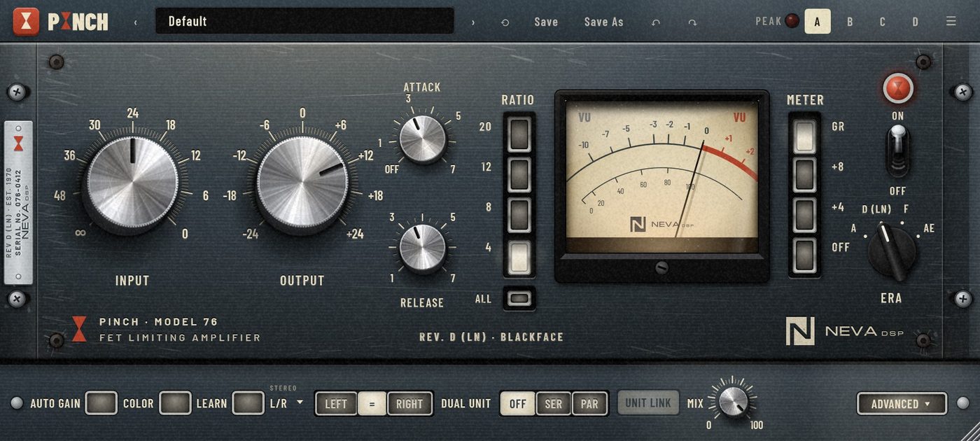Click the LED next to ADVANCED
980x441 pixels.
[x=963, y=402]
